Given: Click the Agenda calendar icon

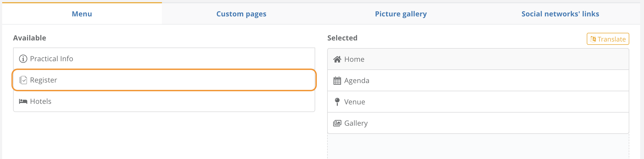Looking at the screenshot, I should (x=337, y=81).
